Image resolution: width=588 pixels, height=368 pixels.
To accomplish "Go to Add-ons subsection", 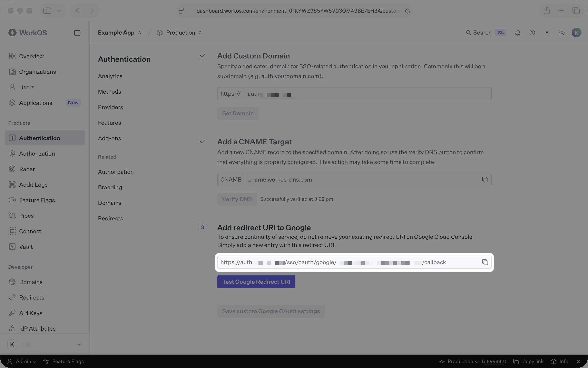I will click(109, 138).
